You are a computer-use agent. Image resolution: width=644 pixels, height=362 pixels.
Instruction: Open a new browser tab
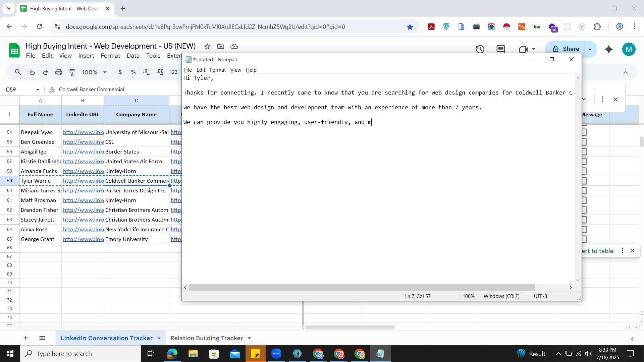[x=123, y=8]
